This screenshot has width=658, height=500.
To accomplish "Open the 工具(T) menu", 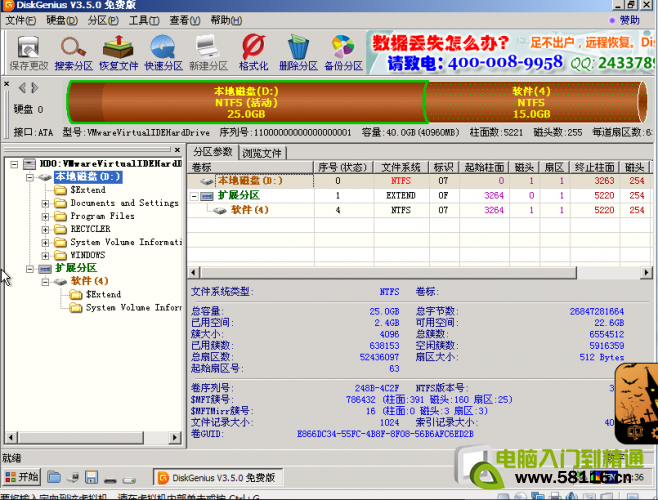I will coord(143,20).
